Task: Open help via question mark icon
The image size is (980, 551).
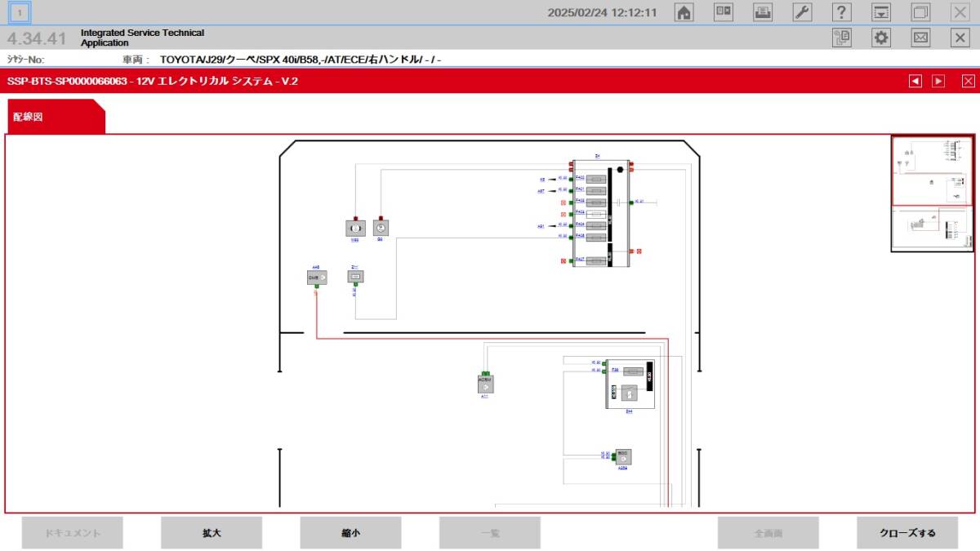Action: [x=841, y=12]
